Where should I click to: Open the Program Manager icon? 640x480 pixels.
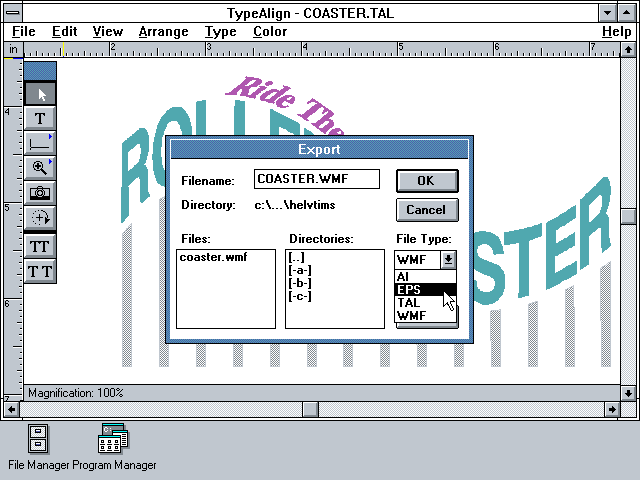click(x=111, y=438)
